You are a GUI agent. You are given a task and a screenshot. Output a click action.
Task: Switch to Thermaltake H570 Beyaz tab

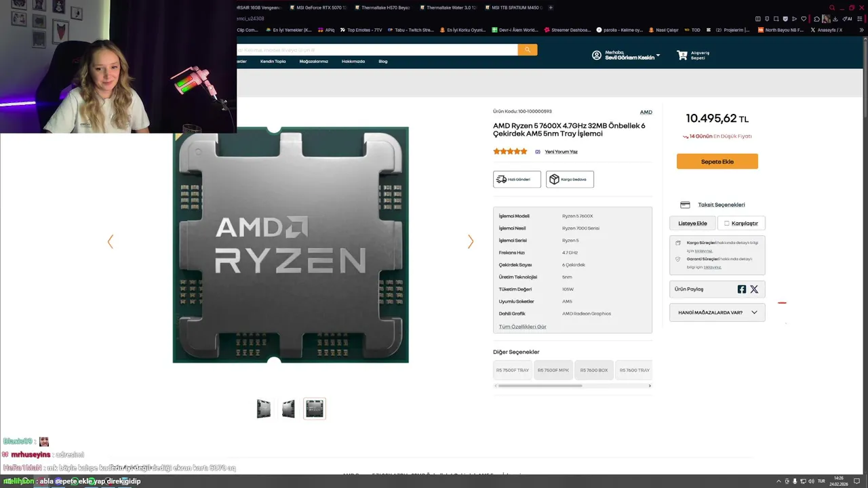(x=383, y=7)
